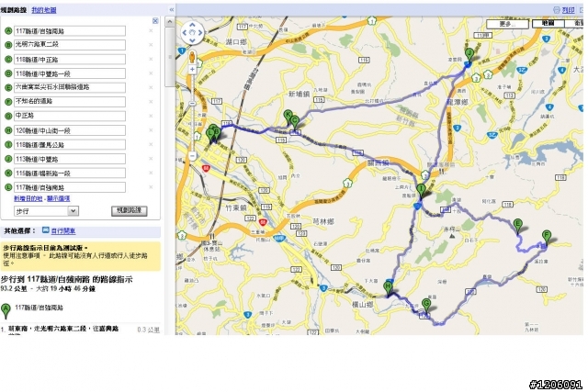Pan the map right with the right arrow
Image resolution: width=588 pixels, height=392 pixels.
[x=200, y=33]
